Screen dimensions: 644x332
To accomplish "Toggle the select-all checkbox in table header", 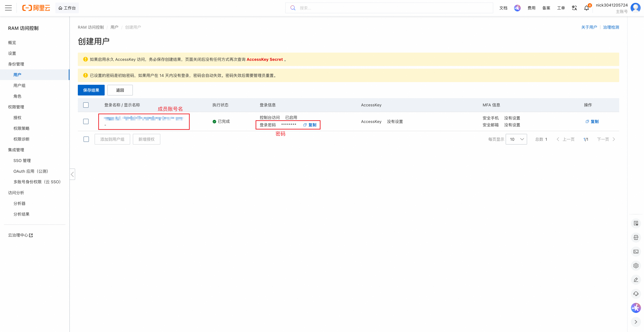I will [x=86, y=105].
